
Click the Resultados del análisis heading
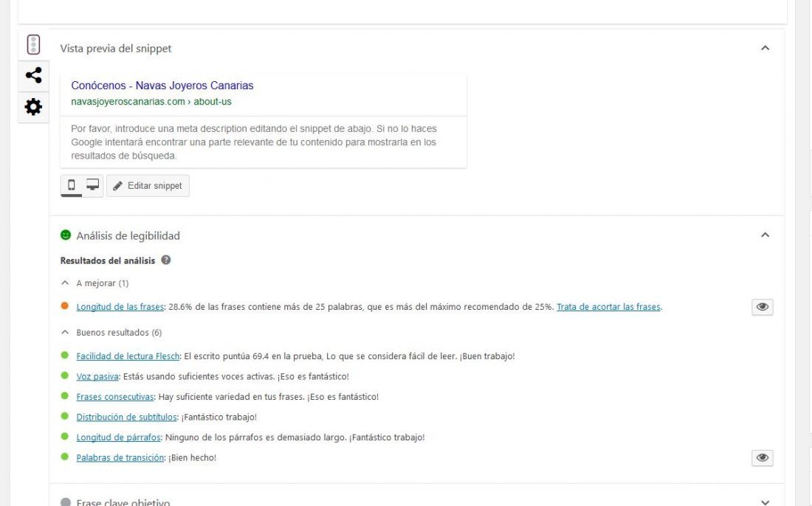tap(108, 261)
